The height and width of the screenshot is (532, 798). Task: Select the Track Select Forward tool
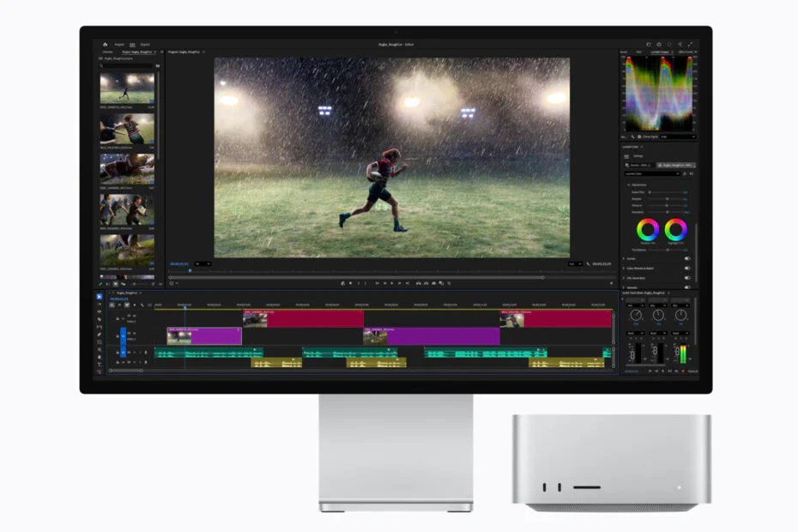point(100,304)
